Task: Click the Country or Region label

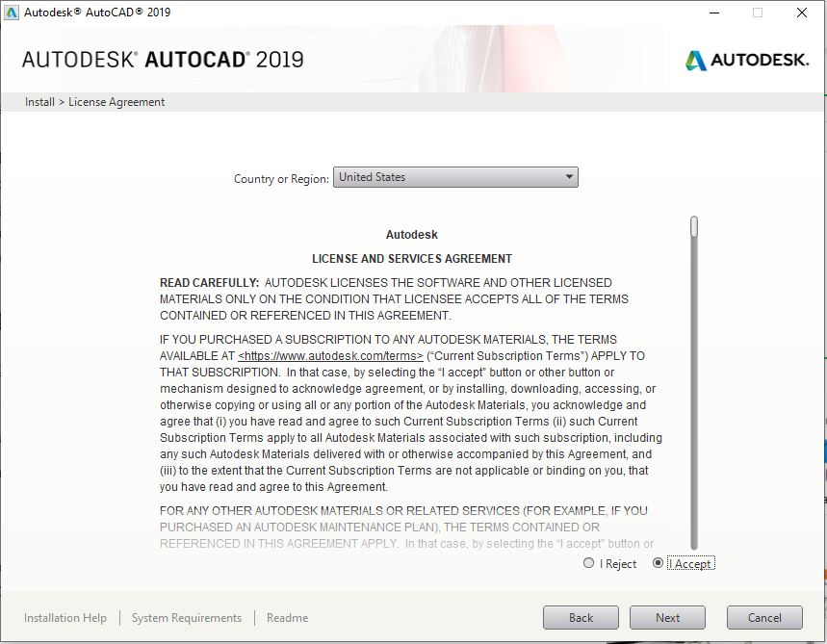Action: point(281,179)
